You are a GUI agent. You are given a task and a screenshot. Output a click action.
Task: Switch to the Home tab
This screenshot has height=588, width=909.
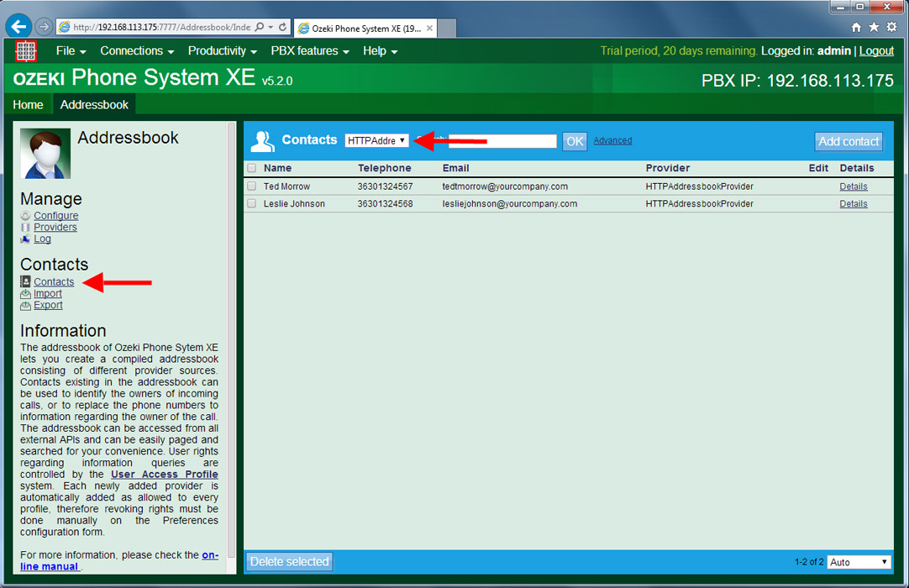click(28, 105)
